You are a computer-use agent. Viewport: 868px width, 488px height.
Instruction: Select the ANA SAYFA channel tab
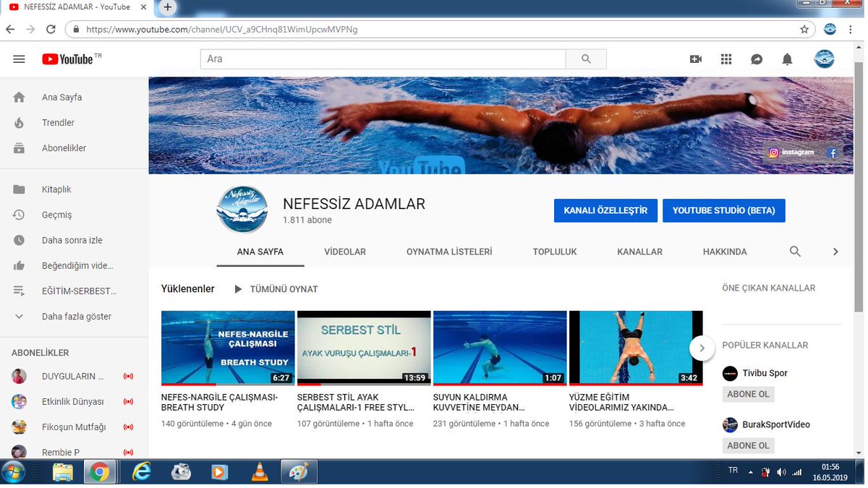pos(260,252)
